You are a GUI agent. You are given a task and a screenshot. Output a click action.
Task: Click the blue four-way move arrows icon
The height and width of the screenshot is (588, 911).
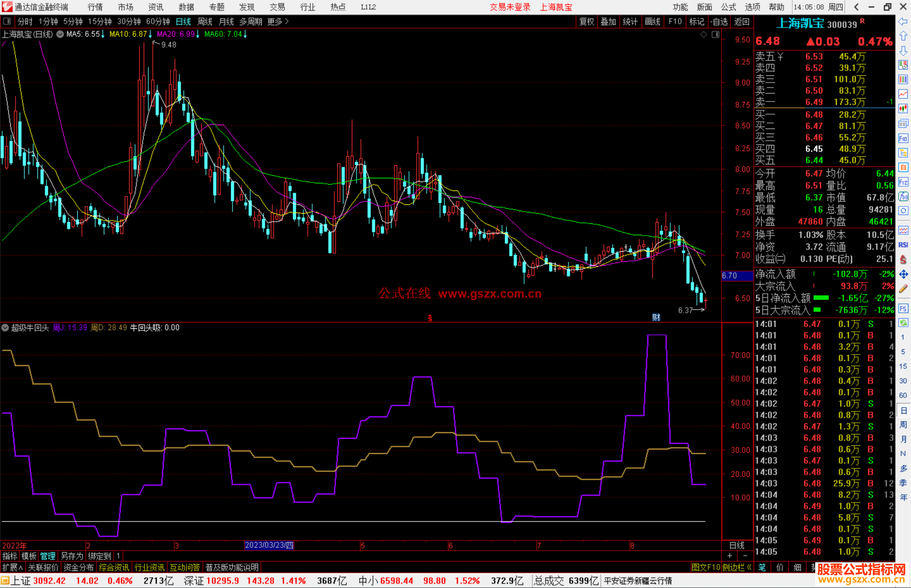tap(903, 274)
